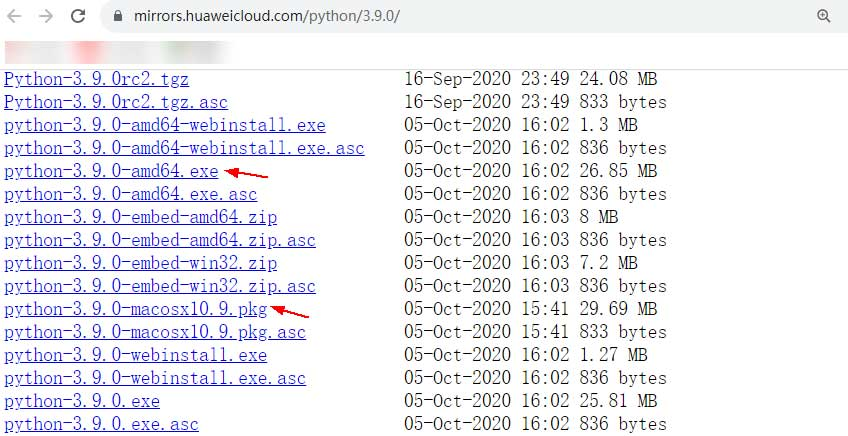
Task: Open python-3.9.0-amd64-webinstall.exe.asc link
Action: pos(184,148)
